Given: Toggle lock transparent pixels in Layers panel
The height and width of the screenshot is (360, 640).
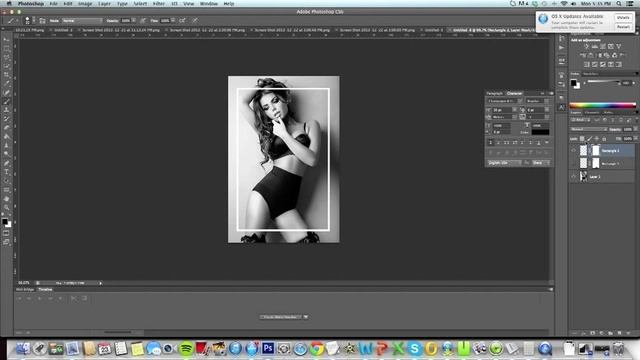Looking at the screenshot, I should pyautogui.click(x=582, y=139).
